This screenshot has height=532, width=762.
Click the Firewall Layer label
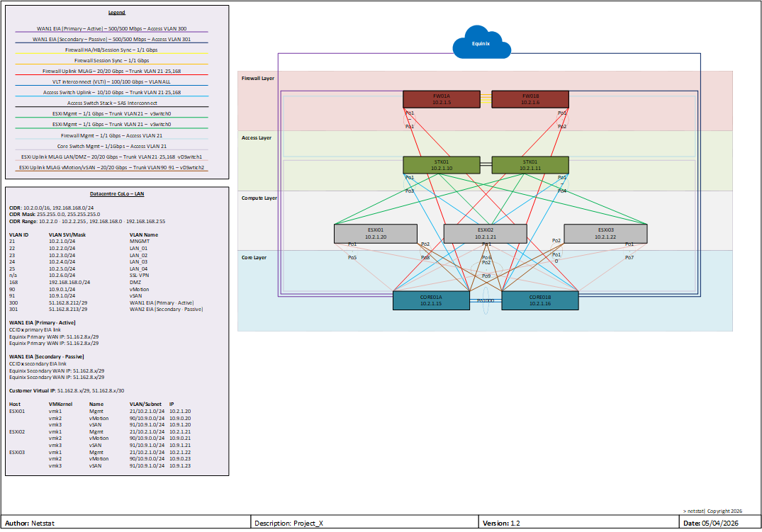point(258,78)
